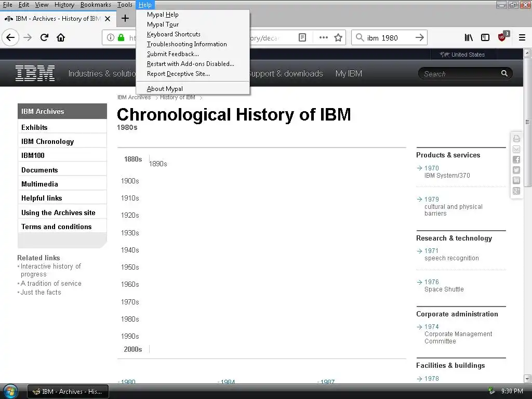Screen dimensions: 532x399
Task: Submit the search bar go arrow
Action: [420, 37]
